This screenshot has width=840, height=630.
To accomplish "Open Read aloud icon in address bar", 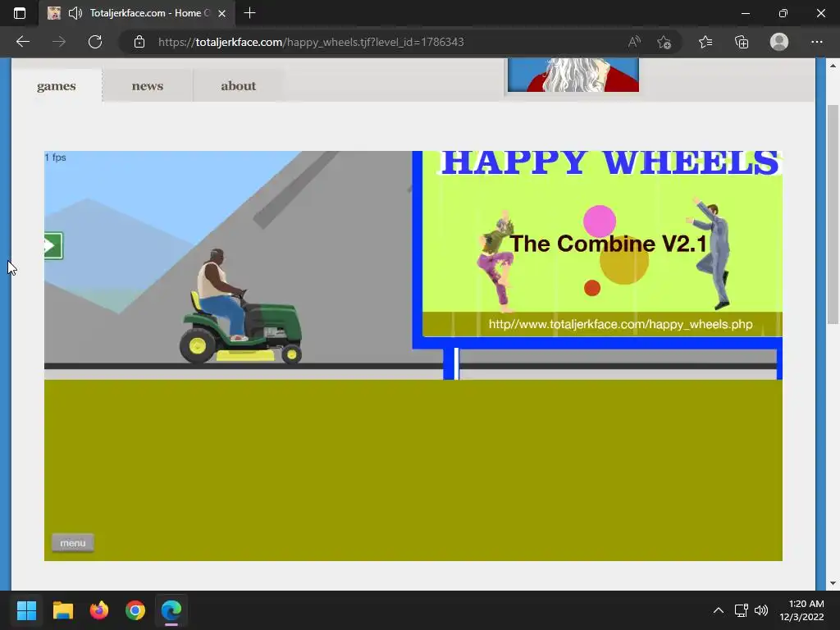I will click(x=634, y=42).
